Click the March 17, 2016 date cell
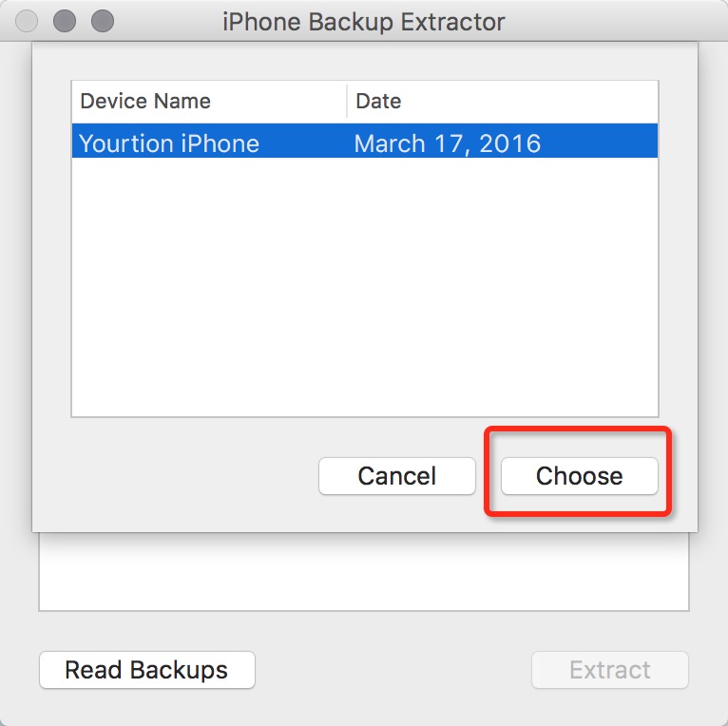 (447, 143)
